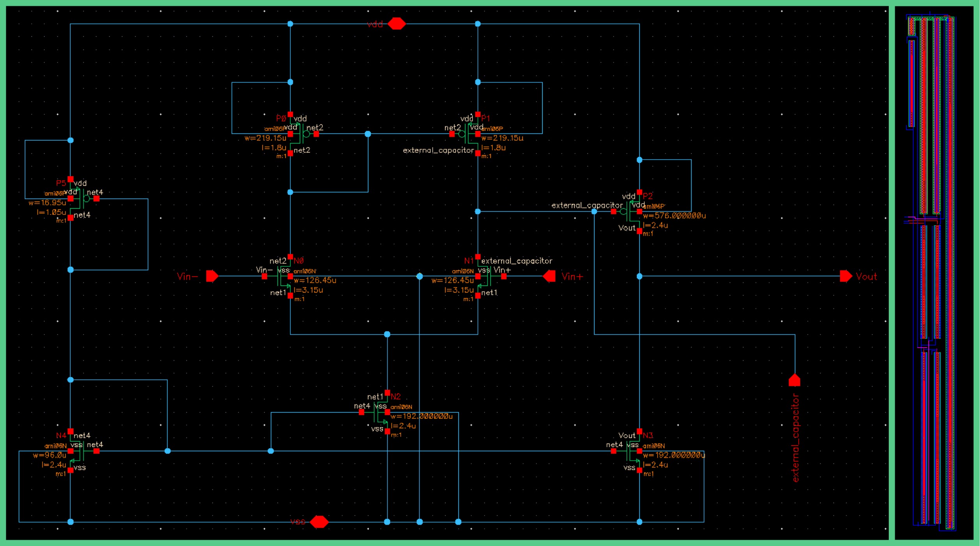980x546 pixels.
Task: Click the P0 instance name label
Action: (281, 118)
